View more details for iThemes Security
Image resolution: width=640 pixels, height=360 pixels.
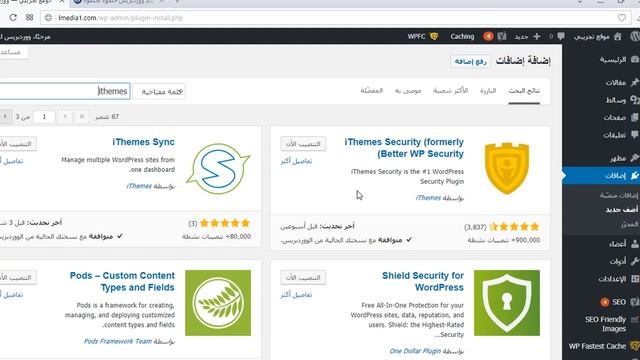tap(296, 161)
